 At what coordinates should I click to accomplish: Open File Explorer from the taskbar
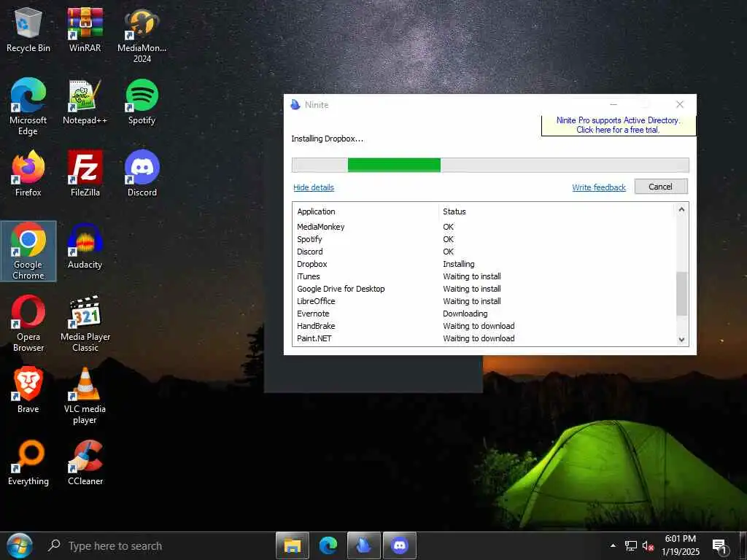click(x=293, y=545)
